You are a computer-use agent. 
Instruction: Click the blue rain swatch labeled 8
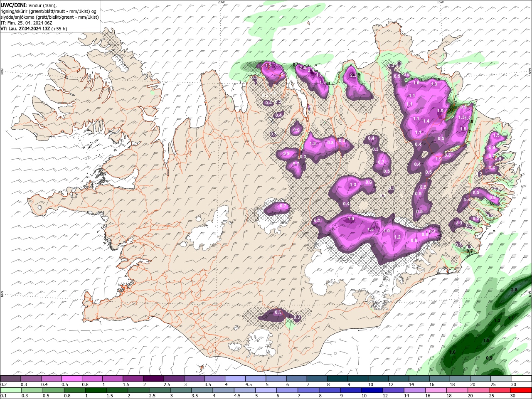tap(329, 390)
